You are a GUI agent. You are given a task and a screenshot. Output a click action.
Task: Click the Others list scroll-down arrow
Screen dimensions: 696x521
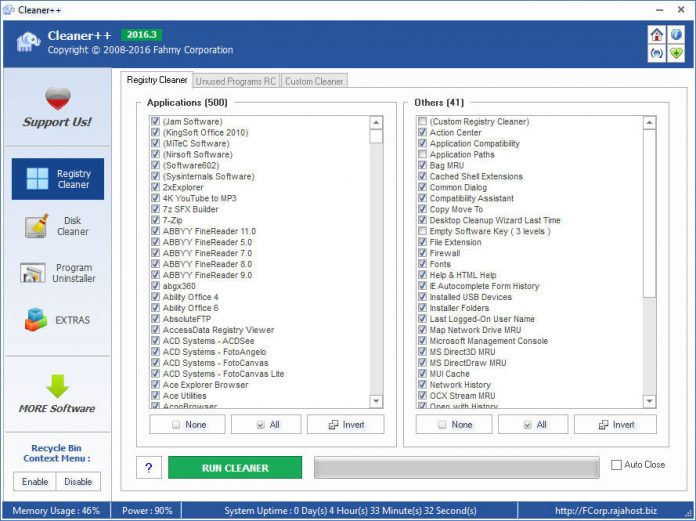pos(649,401)
